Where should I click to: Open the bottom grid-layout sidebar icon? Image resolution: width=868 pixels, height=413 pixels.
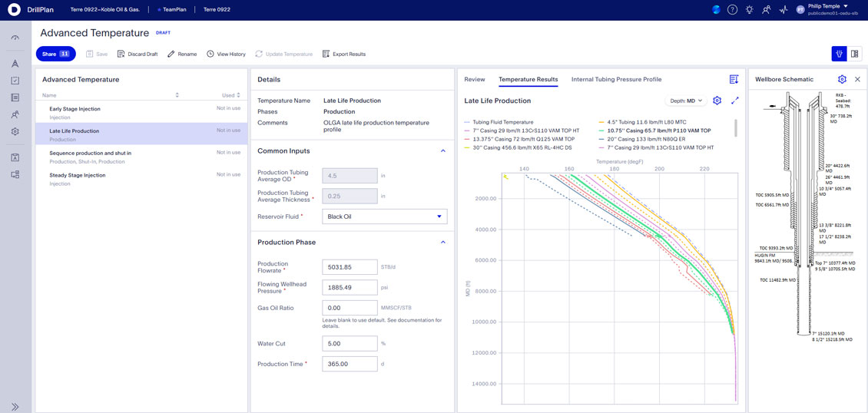(15, 175)
